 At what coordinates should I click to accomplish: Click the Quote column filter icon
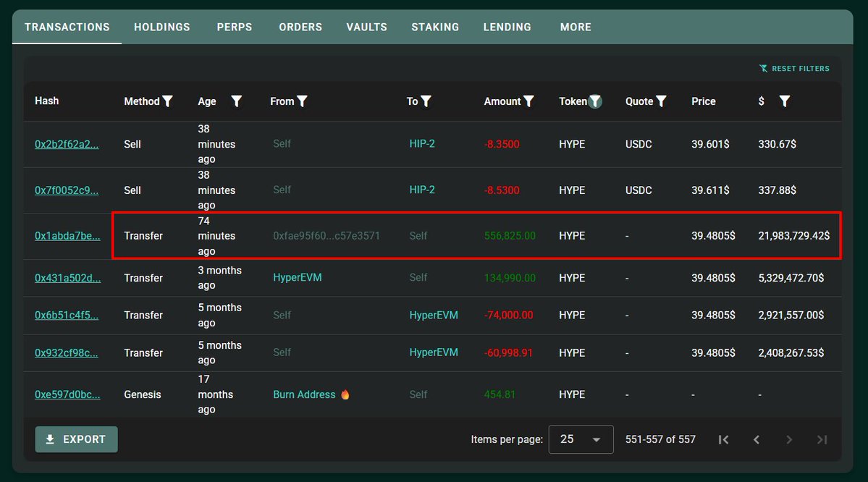662,101
